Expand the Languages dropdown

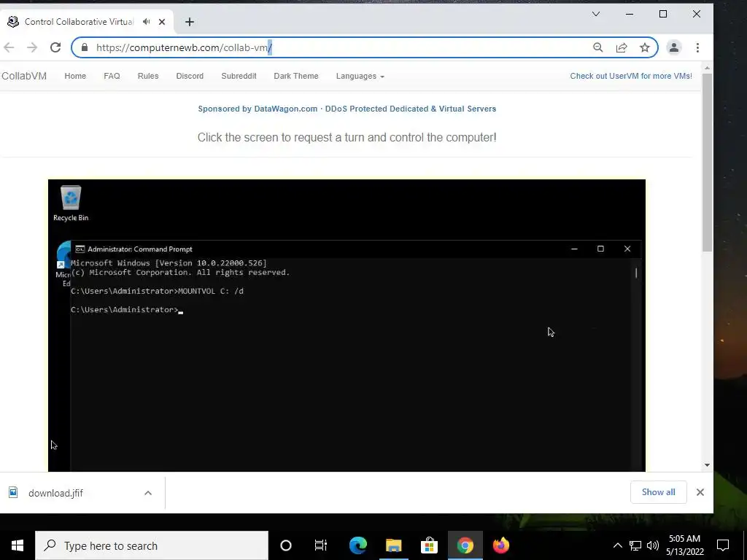click(x=360, y=76)
